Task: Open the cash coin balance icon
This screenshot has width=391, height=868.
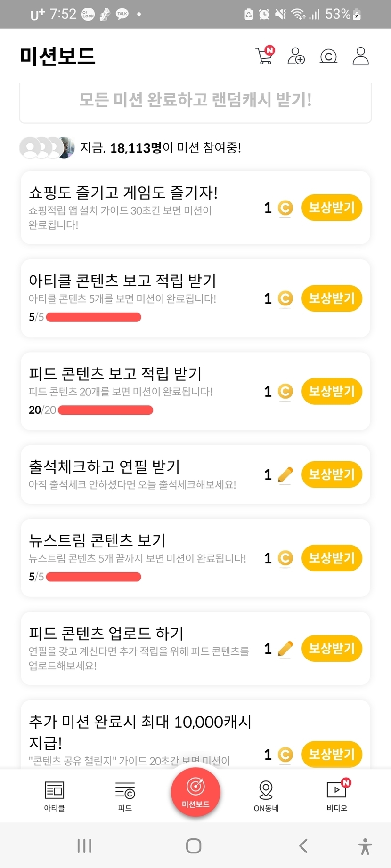Action: [328, 56]
